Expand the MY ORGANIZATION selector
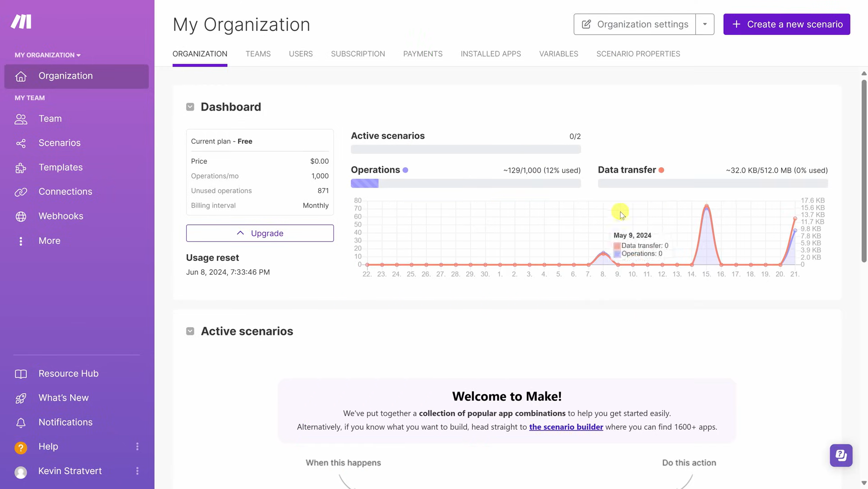 47,55
